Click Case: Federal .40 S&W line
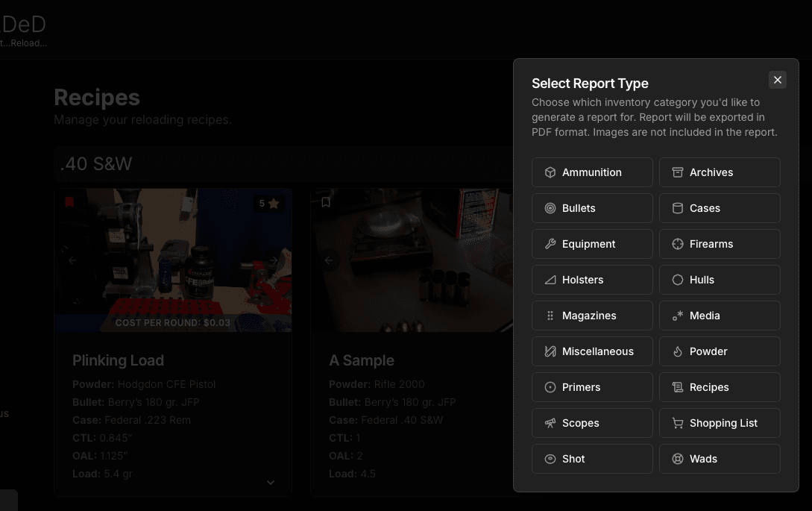The height and width of the screenshot is (511, 812). pyautogui.click(x=385, y=420)
